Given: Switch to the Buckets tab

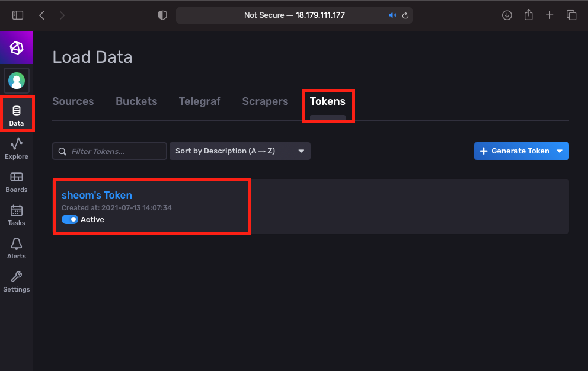Looking at the screenshot, I should click(x=136, y=101).
